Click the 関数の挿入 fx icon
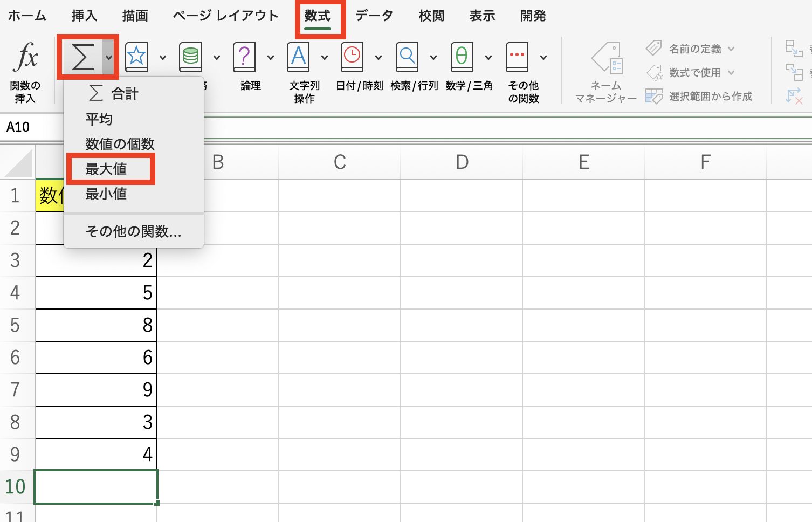 (x=25, y=58)
